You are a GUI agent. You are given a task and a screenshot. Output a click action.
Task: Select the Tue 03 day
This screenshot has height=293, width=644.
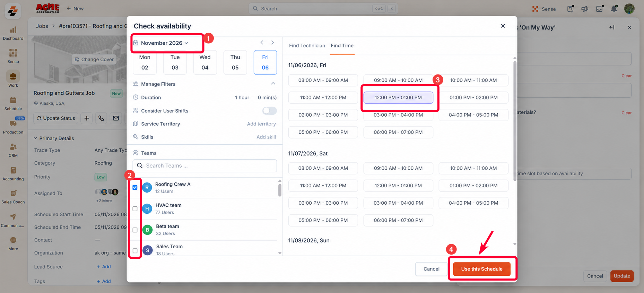pos(175,62)
